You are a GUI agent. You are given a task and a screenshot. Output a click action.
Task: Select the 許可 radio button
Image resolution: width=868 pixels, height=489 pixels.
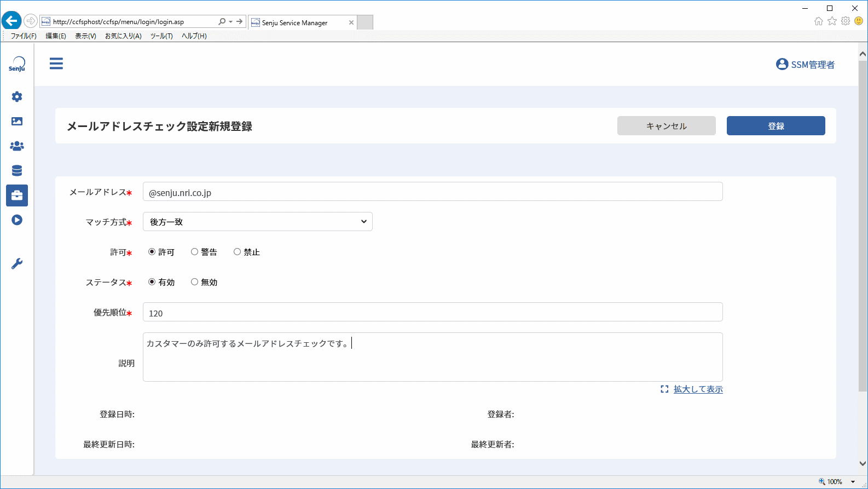coord(152,252)
